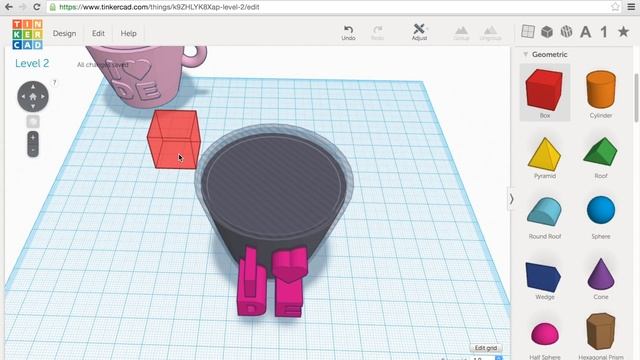Open the numbers category icon 1
Image resolution: width=640 pixels, height=360 pixels.
(x=604, y=32)
